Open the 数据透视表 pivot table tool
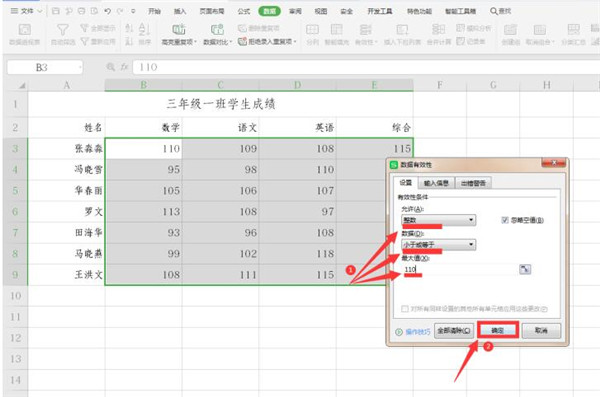Viewport: 600px width, 397px height. [24, 34]
